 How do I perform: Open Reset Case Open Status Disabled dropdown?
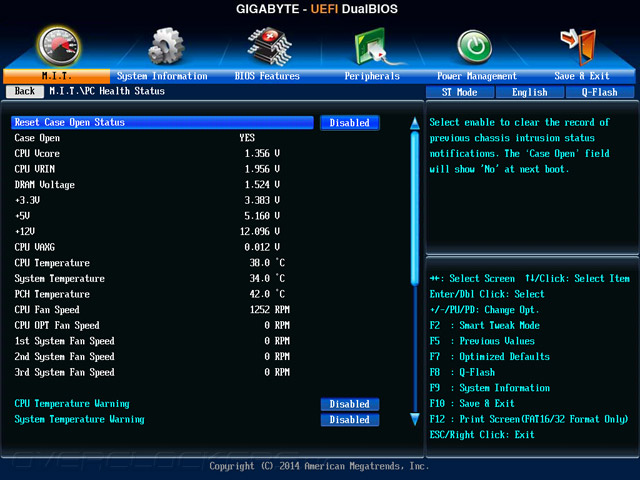pos(349,123)
